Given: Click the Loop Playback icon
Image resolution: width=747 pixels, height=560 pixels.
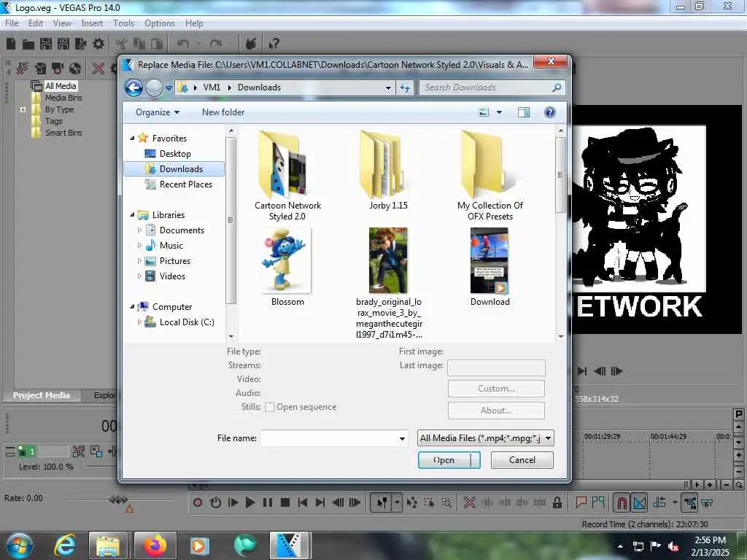Looking at the screenshot, I should 215,502.
